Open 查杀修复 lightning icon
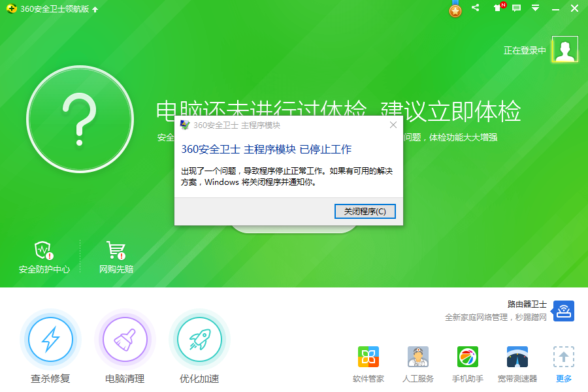The image size is (588, 392). (x=50, y=339)
